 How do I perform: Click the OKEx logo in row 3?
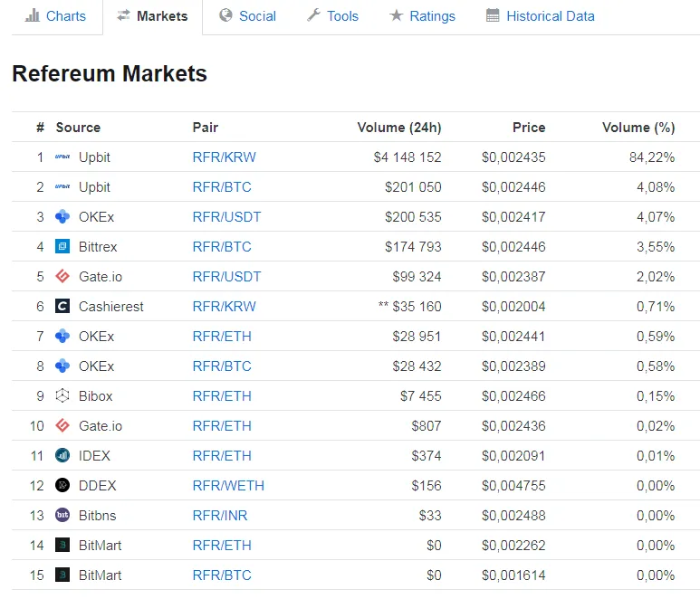pos(62,217)
